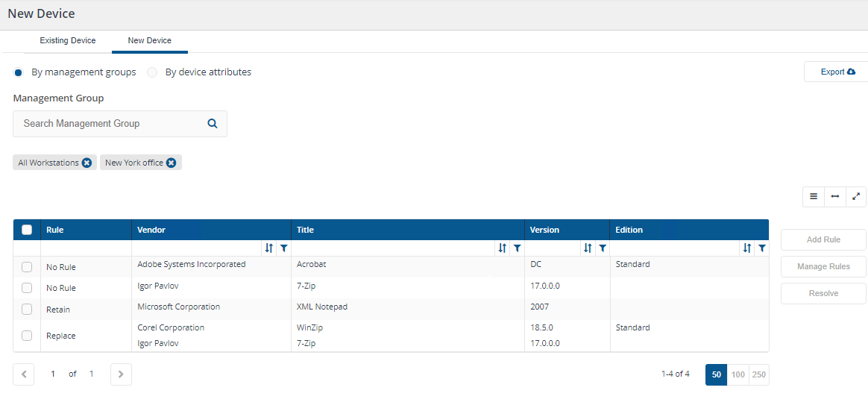Click the fit-width horizontal arrows icon
Image resolution: width=868 pixels, height=408 pixels.
coord(835,197)
